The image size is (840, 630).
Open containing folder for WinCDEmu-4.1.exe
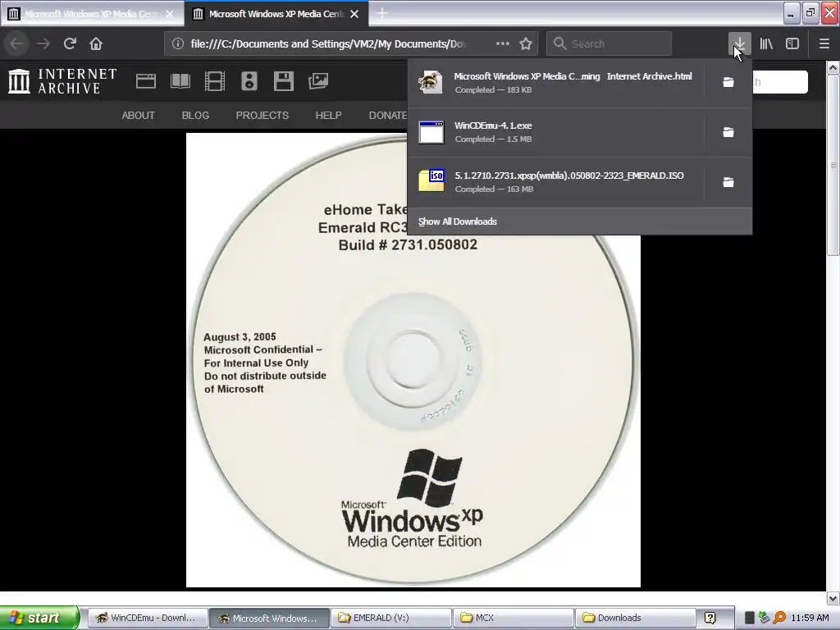pos(728,132)
